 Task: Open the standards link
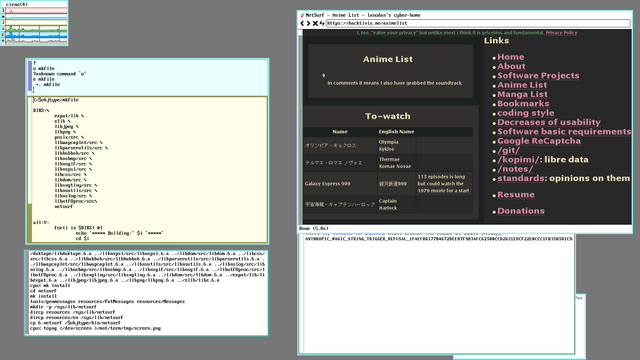click(x=520, y=178)
